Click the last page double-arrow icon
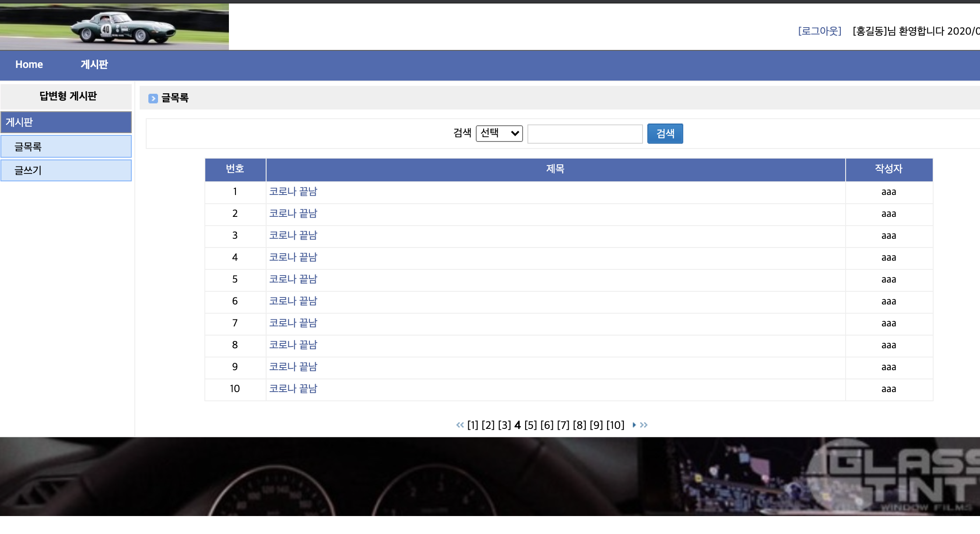 pos(643,425)
